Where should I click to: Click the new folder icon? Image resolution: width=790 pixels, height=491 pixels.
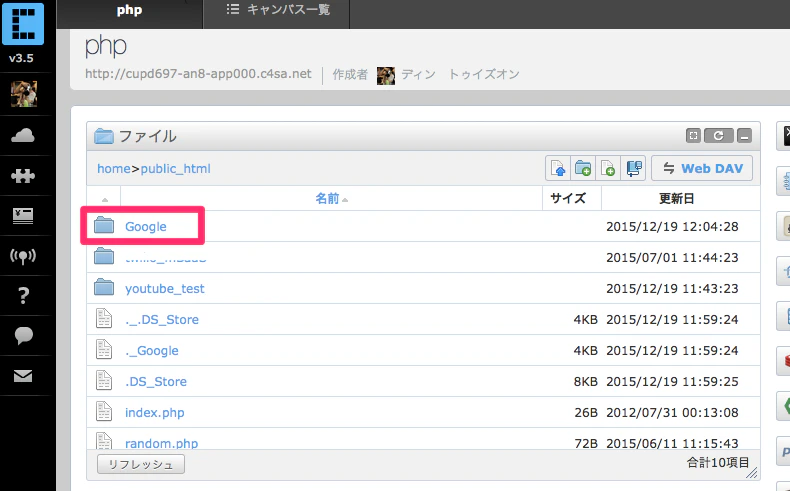(x=583, y=168)
